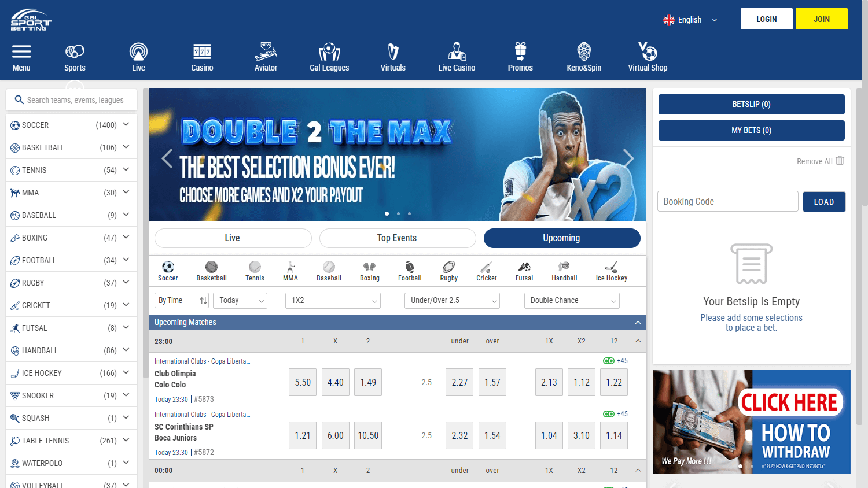Click the yellow JOIN button
The height and width of the screenshot is (488, 868).
822,19
